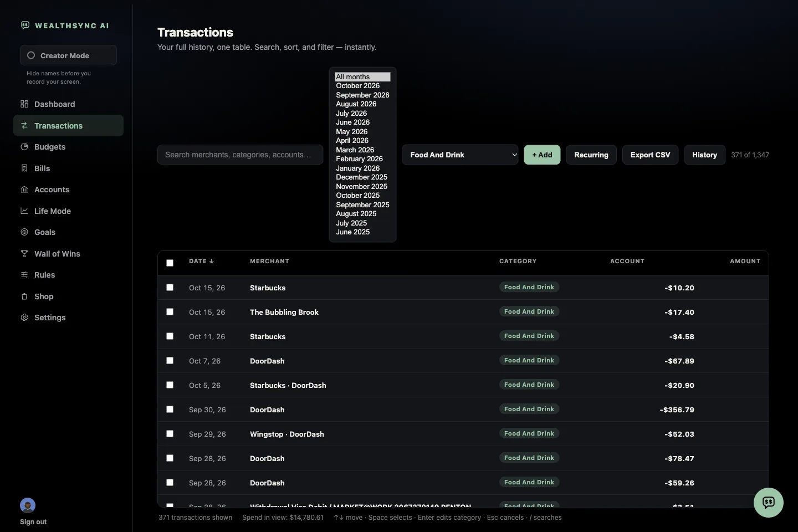Click the + Add button
The image size is (798, 532).
[x=543, y=155]
